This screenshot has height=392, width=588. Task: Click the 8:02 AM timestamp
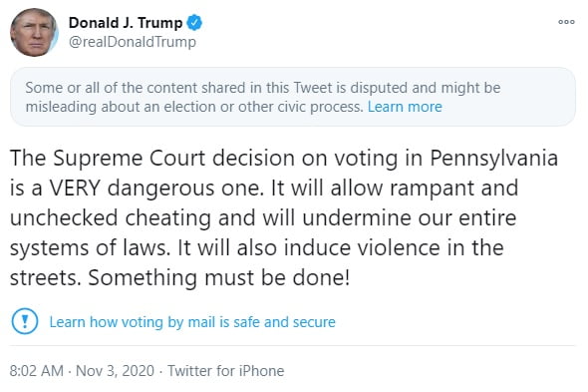(36, 371)
